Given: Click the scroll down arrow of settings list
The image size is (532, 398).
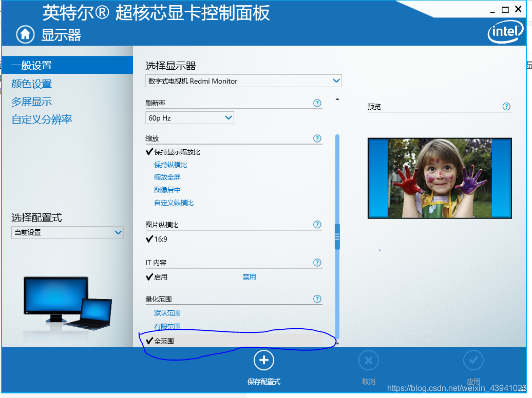Looking at the screenshot, I should (x=337, y=344).
